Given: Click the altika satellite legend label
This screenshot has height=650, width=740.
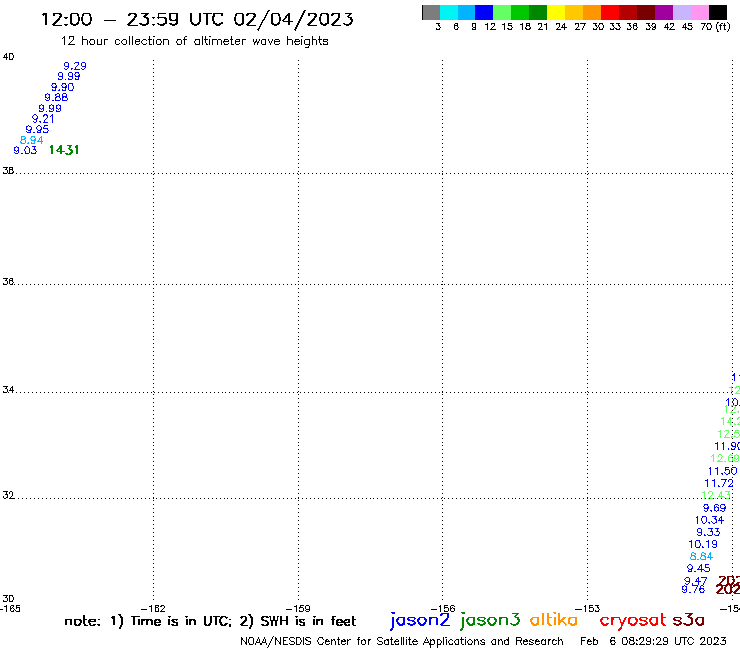Looking at the screenshot, I should pyautogui.click(x=554, y=619).
